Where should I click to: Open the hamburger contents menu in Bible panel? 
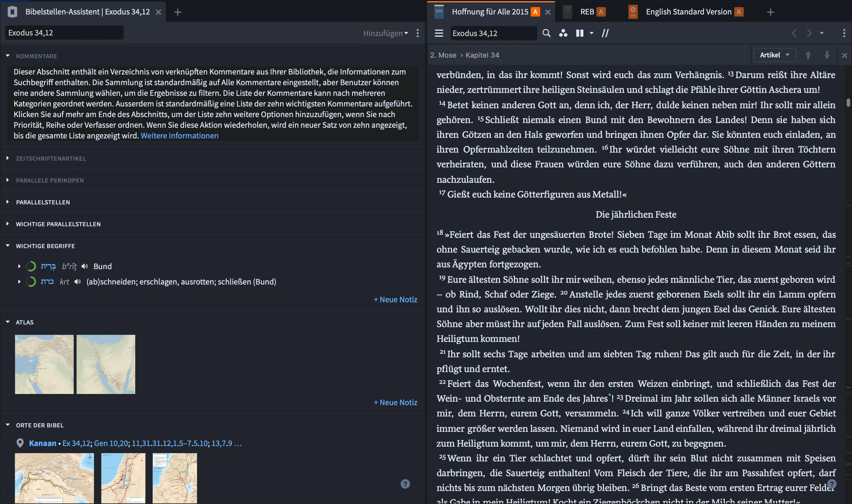tap(439, 33)
